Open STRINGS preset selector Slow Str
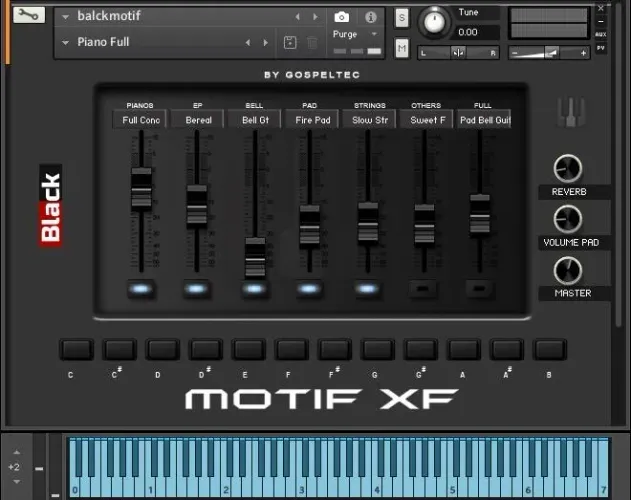The height and width of the screenshot is (500, 631). click(369, 120)
